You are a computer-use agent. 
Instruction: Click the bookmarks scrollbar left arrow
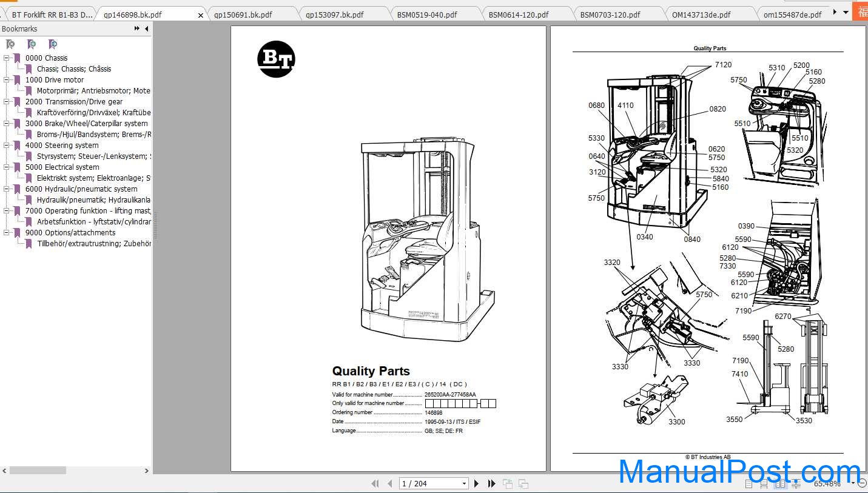click(5, 470)
